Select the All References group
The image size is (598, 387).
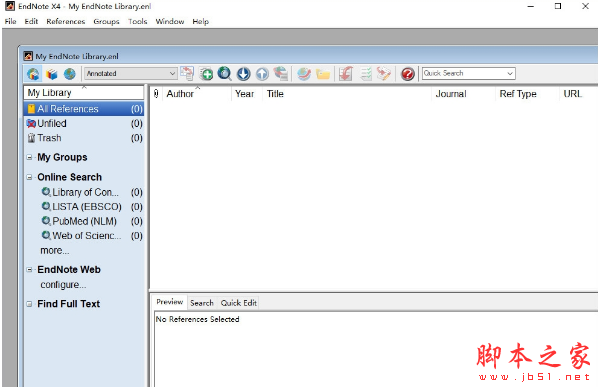tap(84, 109)
